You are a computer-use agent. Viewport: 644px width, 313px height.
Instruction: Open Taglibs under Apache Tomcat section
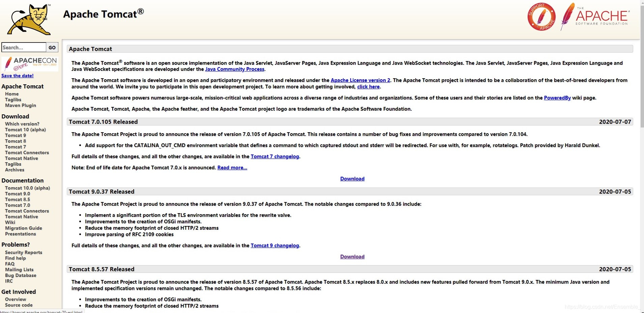pos(13,99)
